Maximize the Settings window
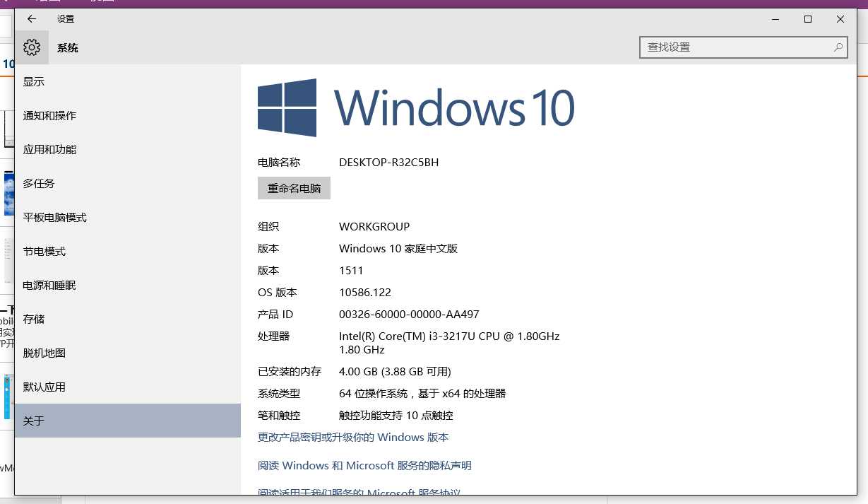868x504 pixels. tap(808, 19)
